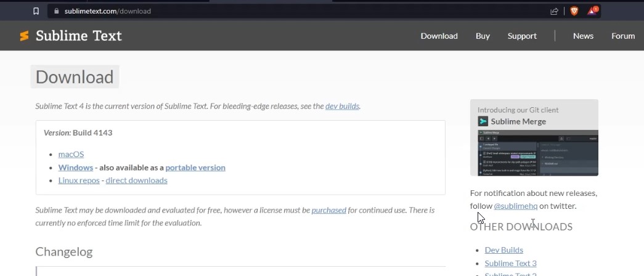Click the padlock site security icon
This screenshot has width=644, height=276.
point(56,11)
